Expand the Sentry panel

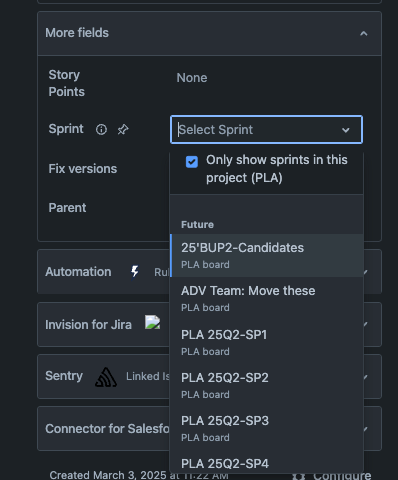coord(366,377)
